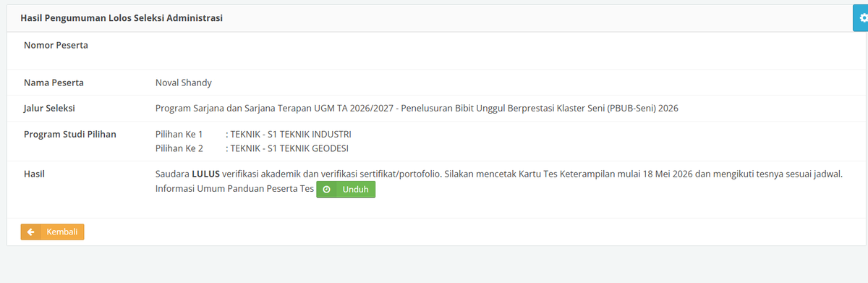Select the text TEKNIK - S1 TEKNIK GEODESI
The width and height of the screenshot is (868, 283).
pyautogui.click(x=289, y=148)
